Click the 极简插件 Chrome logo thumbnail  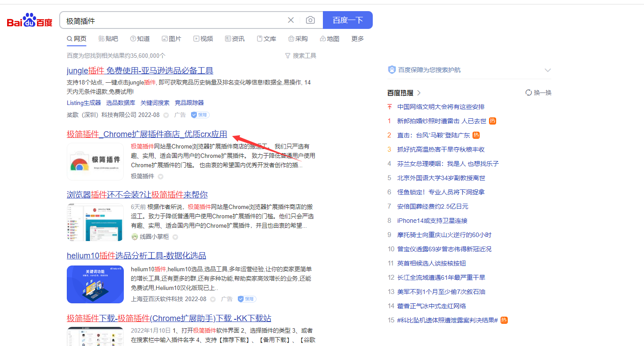click(x=95, y=161)
